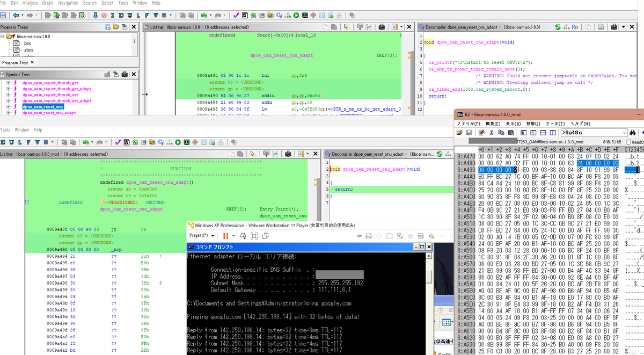This screenshot has width=644, height=355.
Task: Click the 'return;' line in lower Decompile panel
Action: click(343, 189)
